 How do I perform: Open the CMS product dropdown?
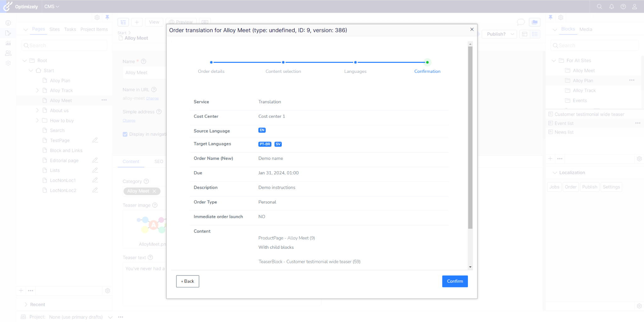coord(52,7)
